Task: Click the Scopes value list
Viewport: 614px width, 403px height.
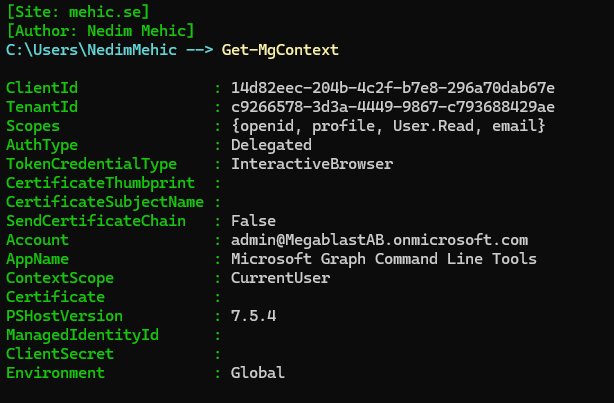Action: tap(387, 126)
